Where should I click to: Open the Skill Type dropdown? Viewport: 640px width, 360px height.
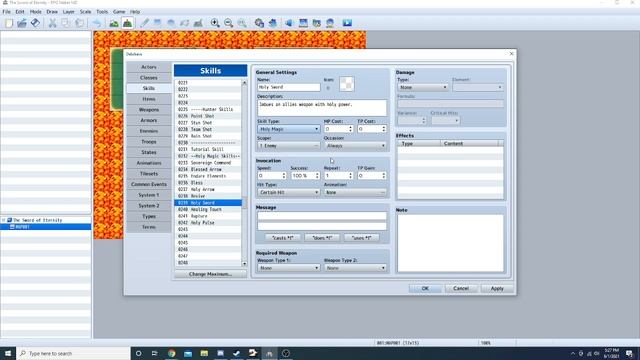click(288, 129)
